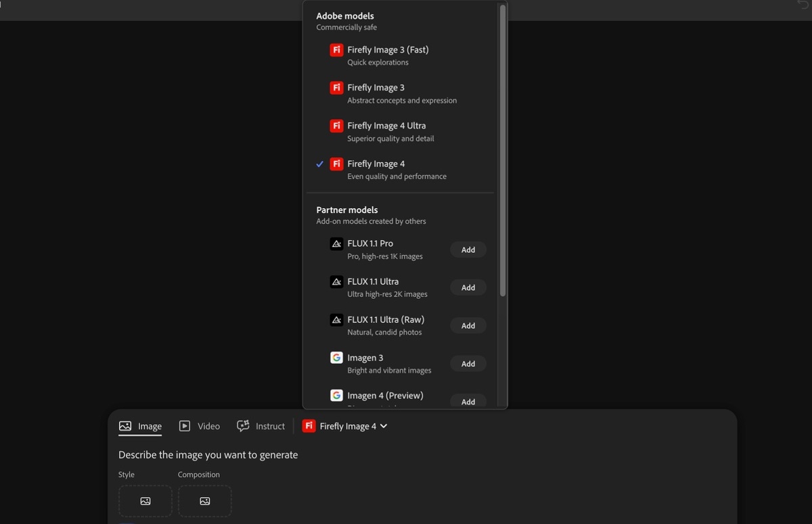Focus the image description prompt field
Viewport: 812px width, 524px height.
(208, 455)
